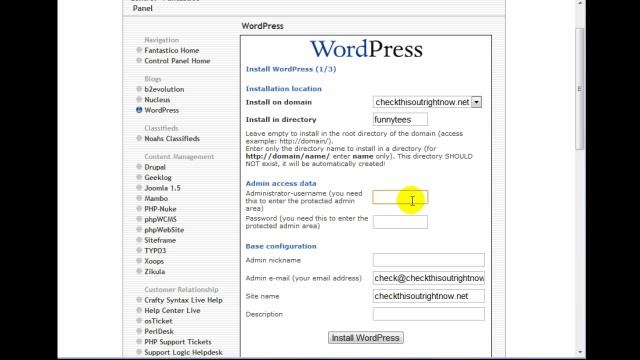This screenshot has width=640, height=360.
Task: Open Xoops link
Action: tap(154, 261)
